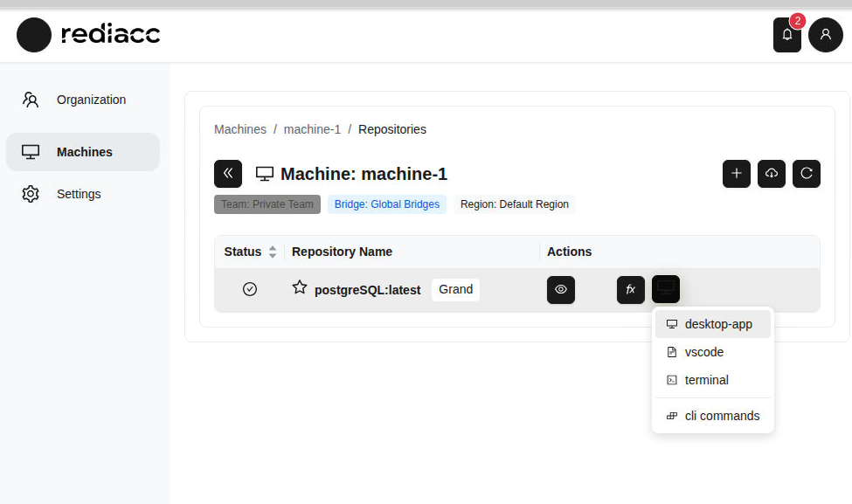Image resolution: width=852 pixels, height=504 pixels.
Task: Click the add repository plus icon
Action: coord(736,174)
